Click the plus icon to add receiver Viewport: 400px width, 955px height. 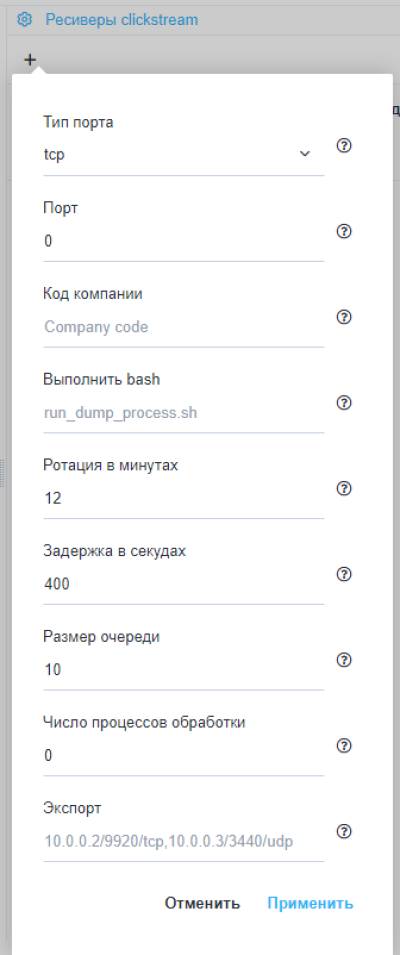click(x=30, y=60)
